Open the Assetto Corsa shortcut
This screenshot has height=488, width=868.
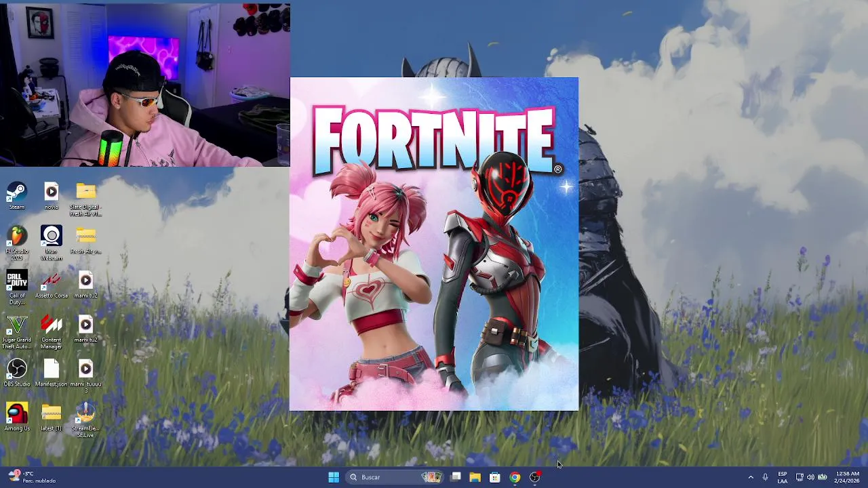point(52,285)
